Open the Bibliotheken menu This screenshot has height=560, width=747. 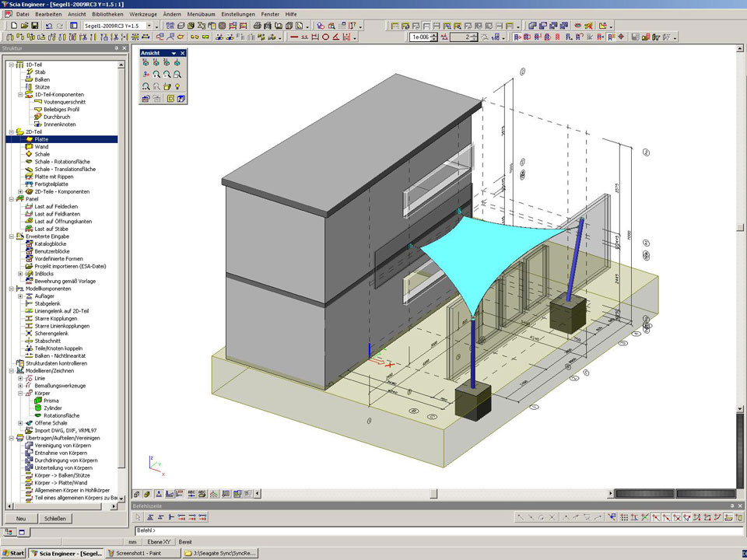[107, 14]
